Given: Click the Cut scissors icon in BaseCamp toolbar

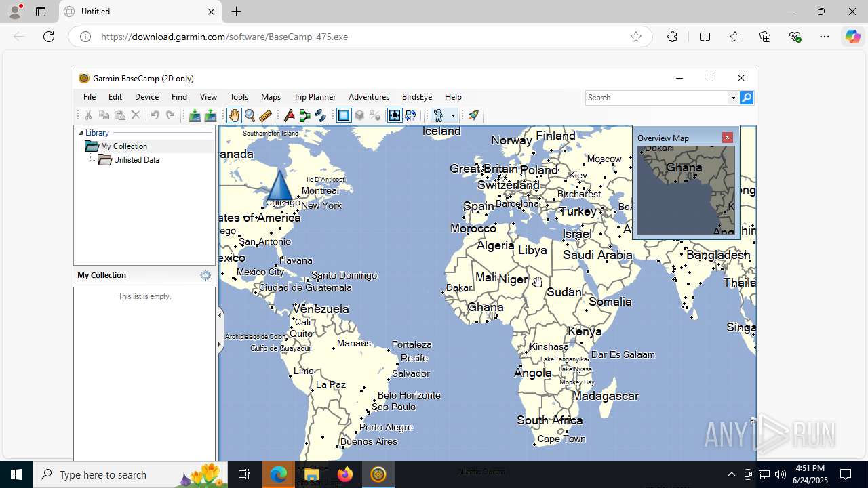Looking at the screenshot, I should pyautogui.click(x=88, y=115).
